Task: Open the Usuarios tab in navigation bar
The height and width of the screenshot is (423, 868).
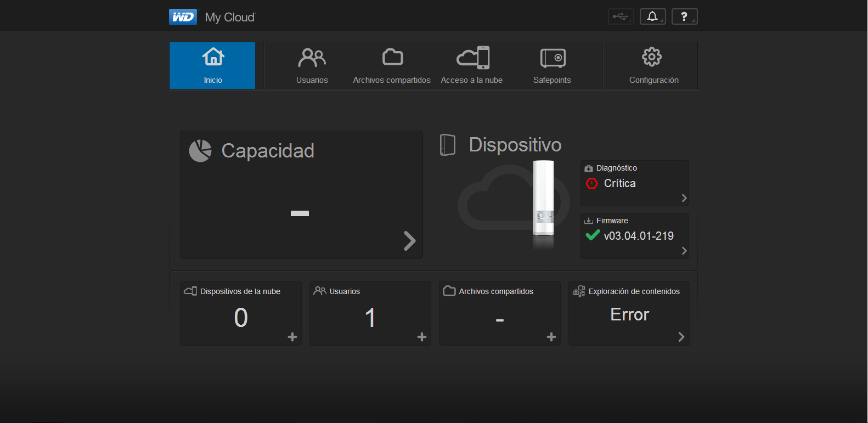Action: click(312, 66)
